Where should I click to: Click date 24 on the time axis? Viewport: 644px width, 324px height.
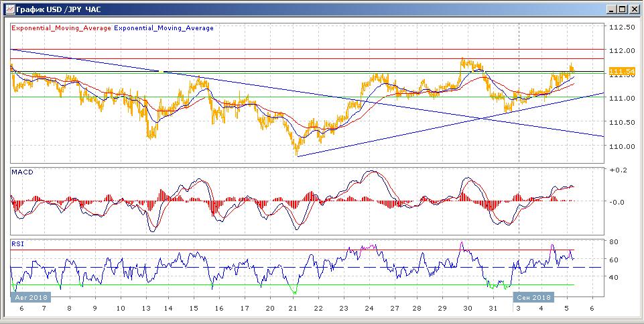tap(369, 309)
